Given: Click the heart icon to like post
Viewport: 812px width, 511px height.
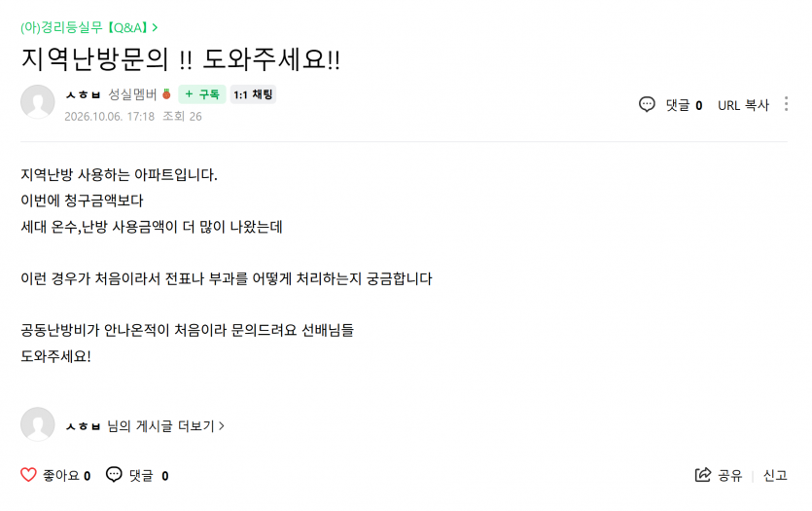Looking at the screenshot, I should 28,475.
